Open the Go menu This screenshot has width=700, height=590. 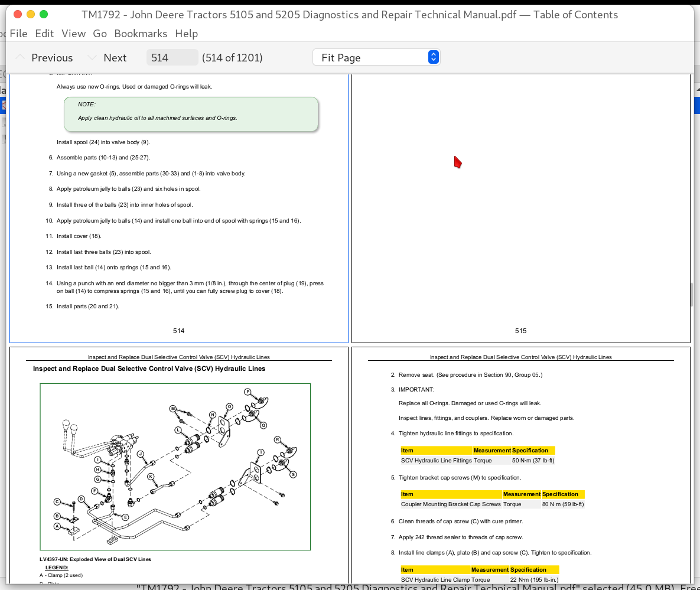(x=100, y=34)
